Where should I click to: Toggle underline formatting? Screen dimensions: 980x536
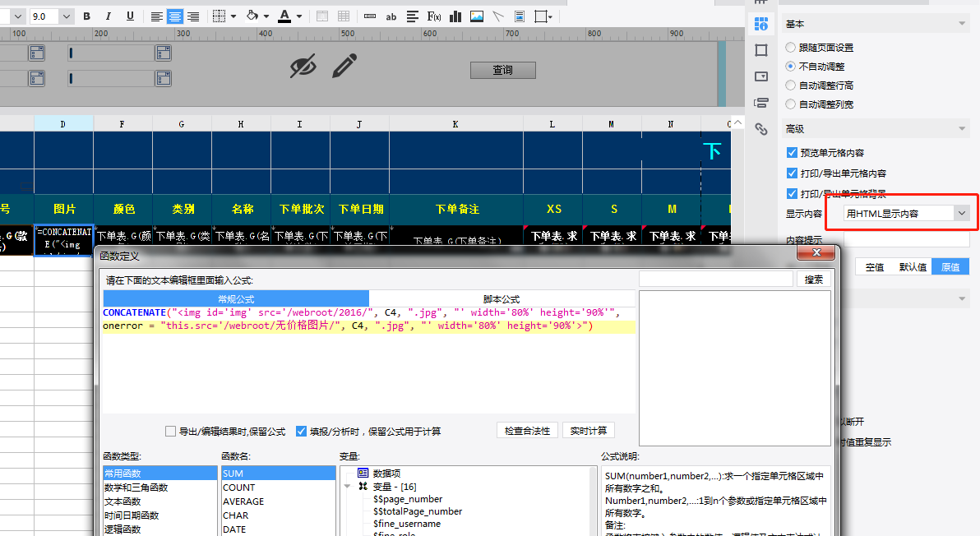tap(130, 16)
